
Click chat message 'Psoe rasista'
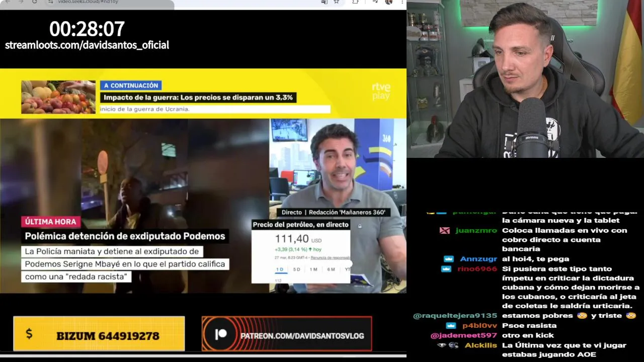529,325
